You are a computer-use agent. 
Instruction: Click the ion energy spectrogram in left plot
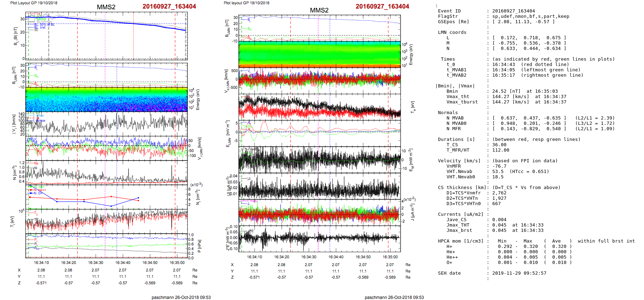(x=106, y=100)
